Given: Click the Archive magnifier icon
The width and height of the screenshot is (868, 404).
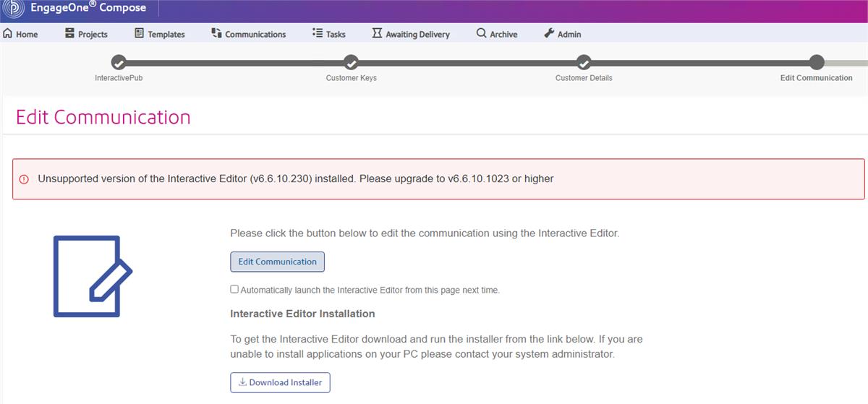Looking at the screenshot, I should [482, 33].
